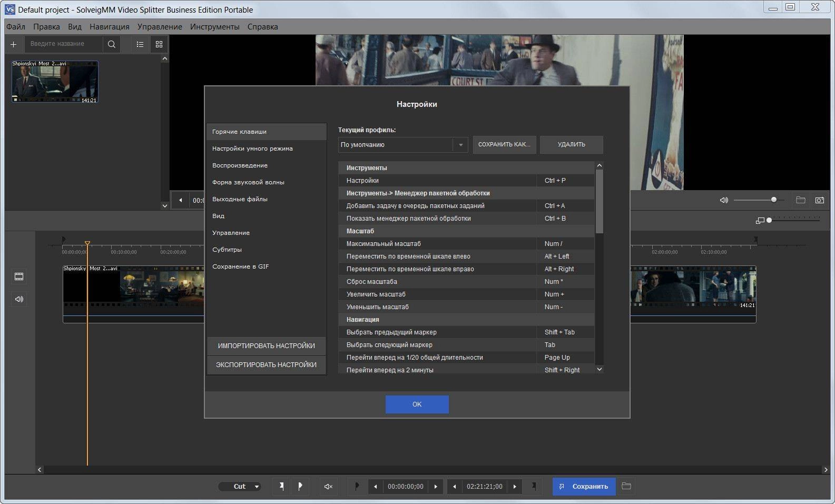
Task: Switch media library to list view
Action: [140, 44]
